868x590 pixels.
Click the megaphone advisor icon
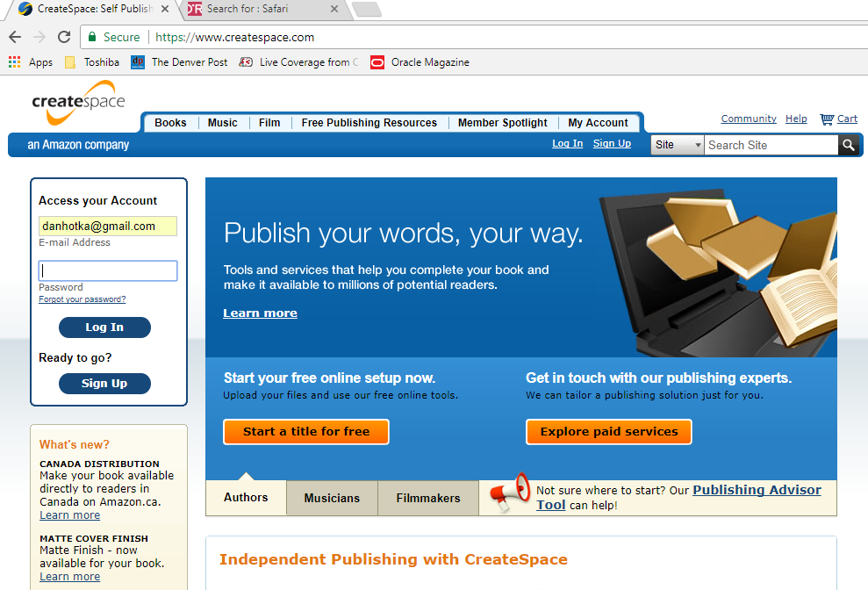click(x=509, y=492)
